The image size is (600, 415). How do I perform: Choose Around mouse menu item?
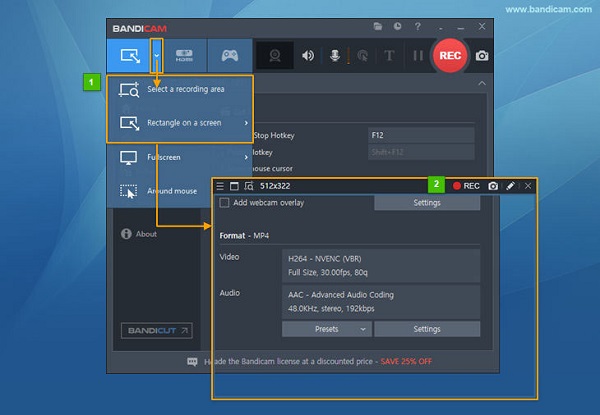(x=160, y=191)
